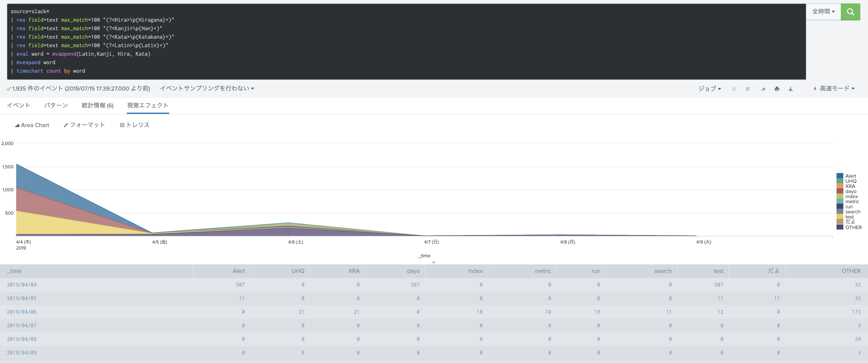The image size is (868, 363).
Task: Switch to the 統計情報 (6) tab
Action: pos(97,105)
